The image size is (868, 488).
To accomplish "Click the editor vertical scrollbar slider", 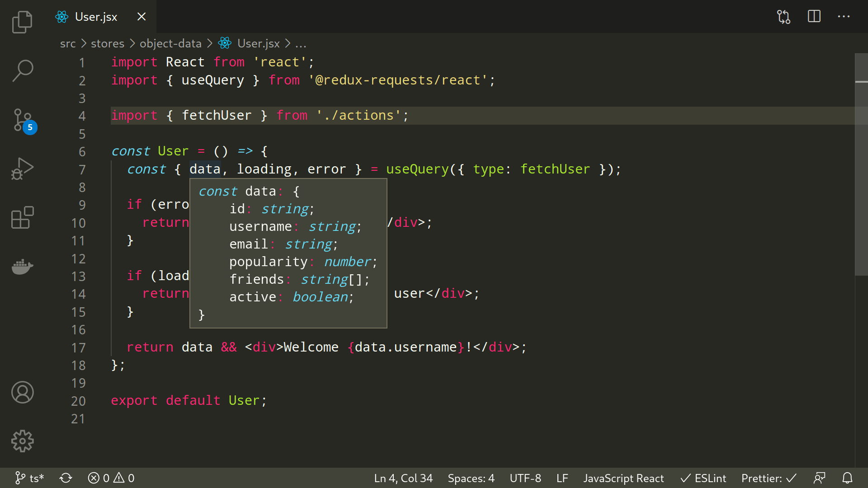I will [861, 165].
